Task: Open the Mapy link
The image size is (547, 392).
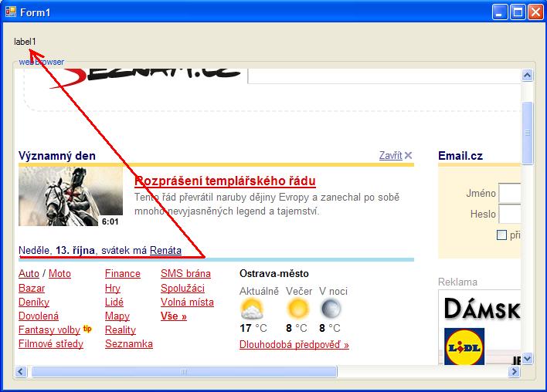Action: coord(117,316)
